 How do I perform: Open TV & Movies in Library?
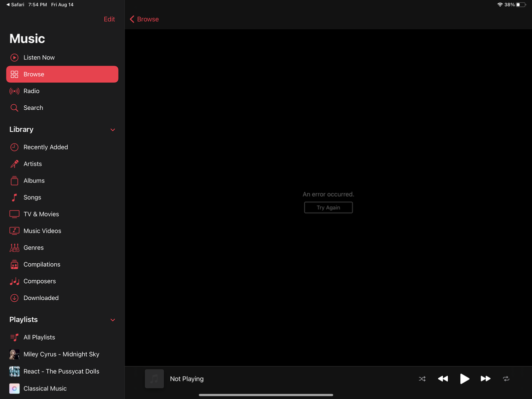coord(62,214)
